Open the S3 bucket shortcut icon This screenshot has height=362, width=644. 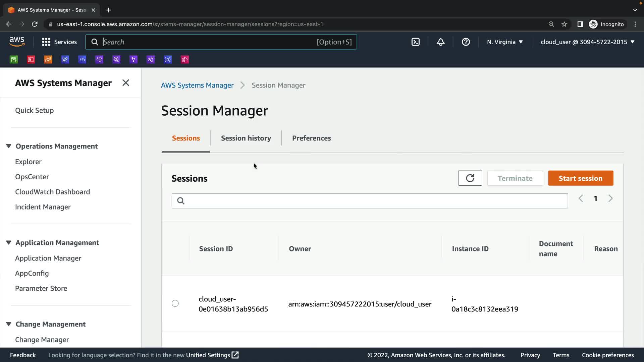[x=14, y=60]
